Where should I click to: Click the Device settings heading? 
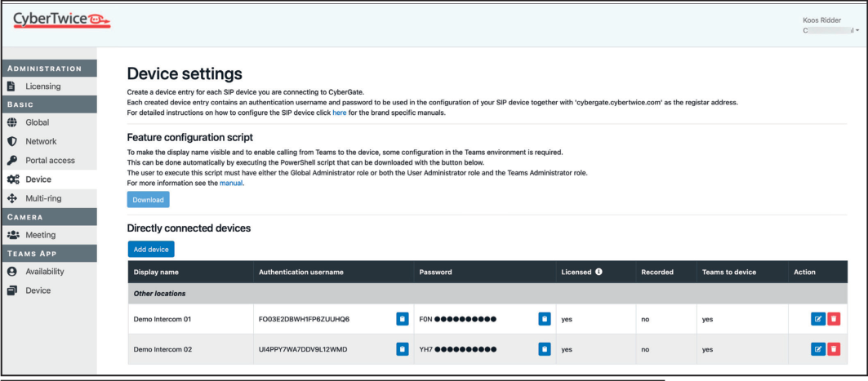[185, 74]
